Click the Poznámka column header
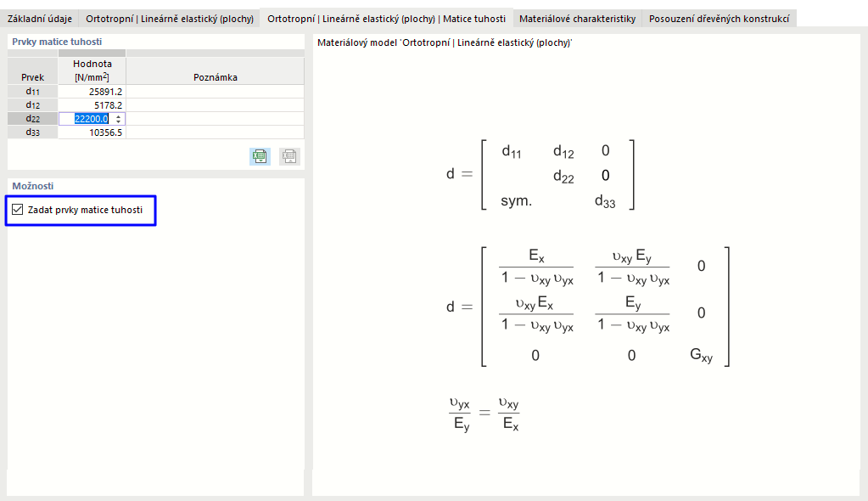Viewport: 868px width, 501px height. [x=216, y=70]
